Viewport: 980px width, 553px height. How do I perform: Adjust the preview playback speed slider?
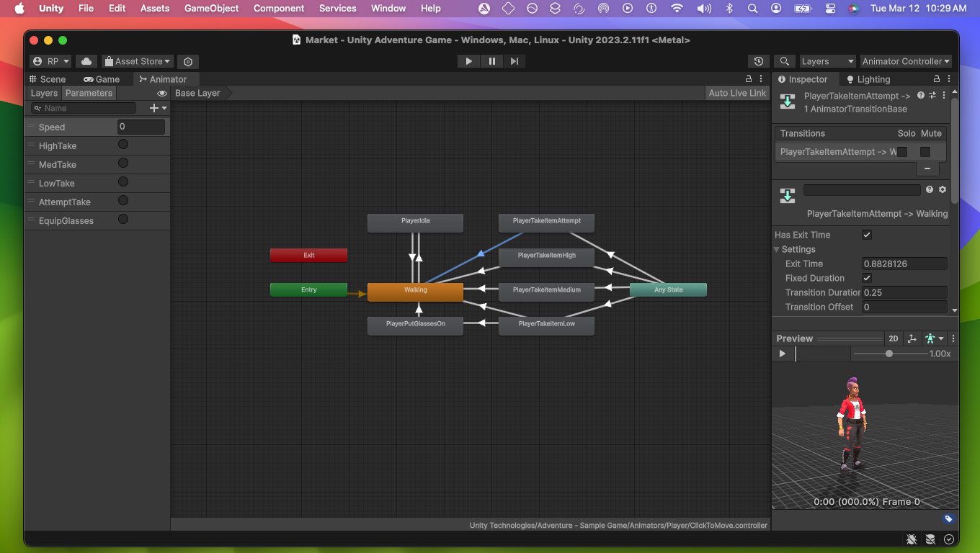[889, 354]
